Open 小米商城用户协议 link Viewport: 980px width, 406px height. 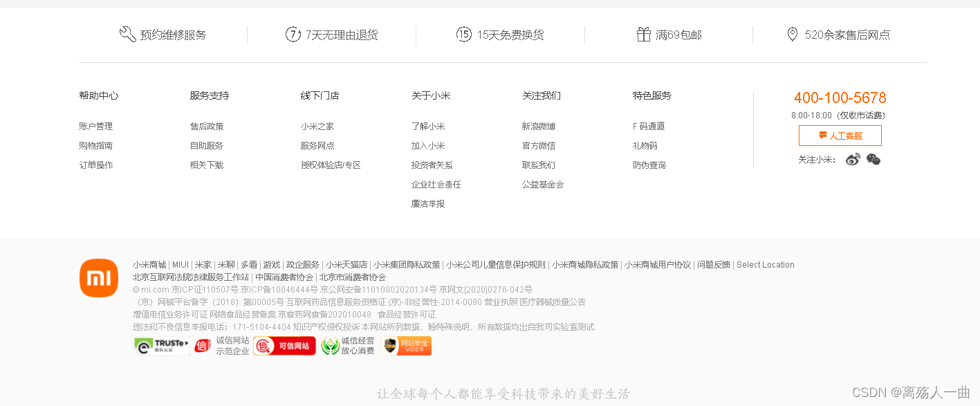[x=658, y=265]
